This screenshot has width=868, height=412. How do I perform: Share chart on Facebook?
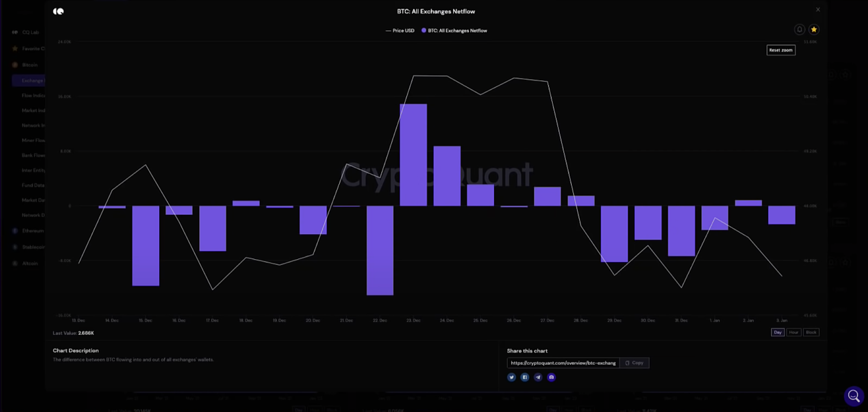[525, 377]
